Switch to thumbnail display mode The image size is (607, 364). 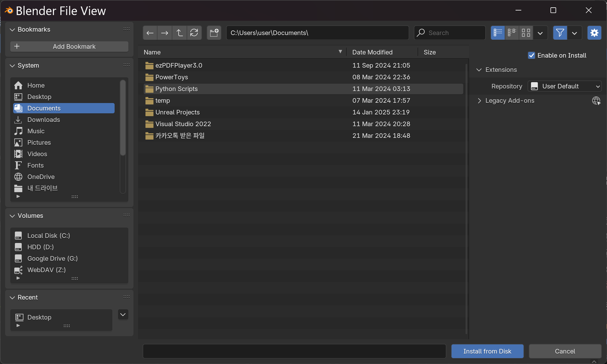pyautogui.click(x=526, y=33)
